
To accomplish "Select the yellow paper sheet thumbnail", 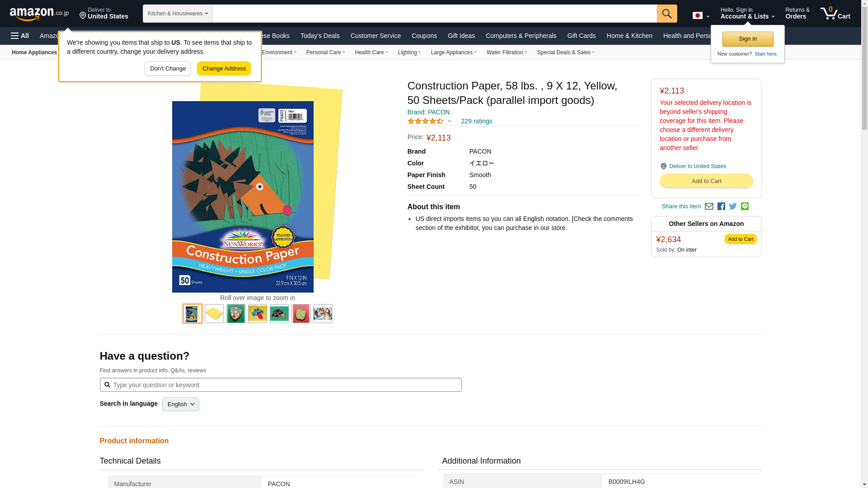I will [x=214, y=314].
